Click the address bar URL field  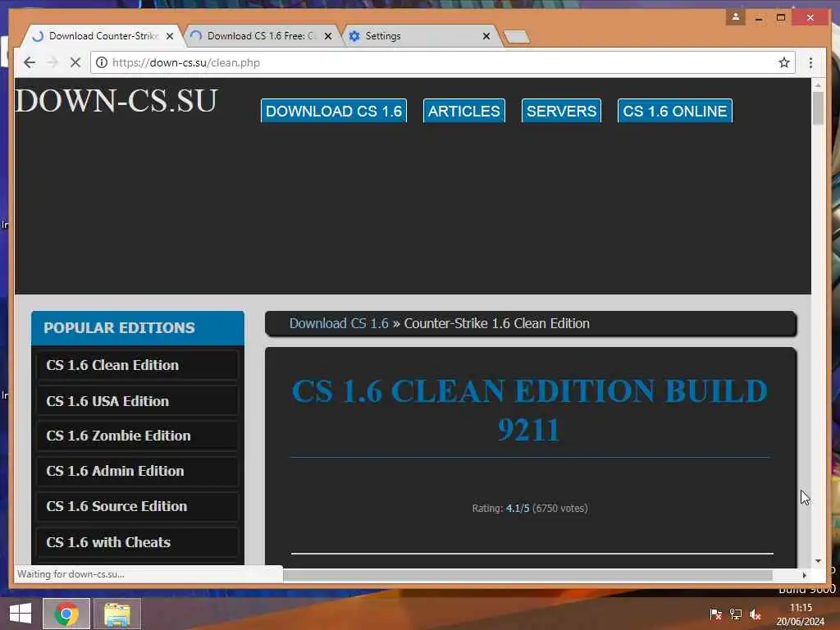point(442,62)
